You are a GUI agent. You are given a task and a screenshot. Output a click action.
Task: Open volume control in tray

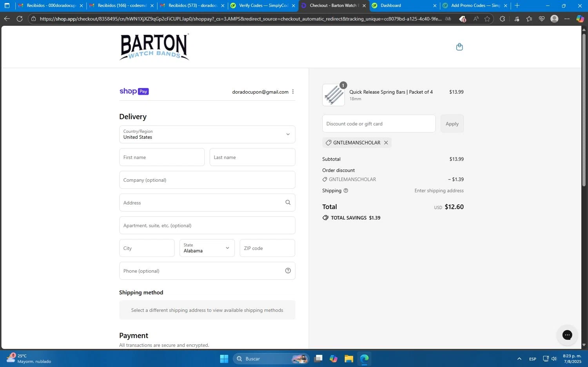pyautogui.click(x=554, y=359)
